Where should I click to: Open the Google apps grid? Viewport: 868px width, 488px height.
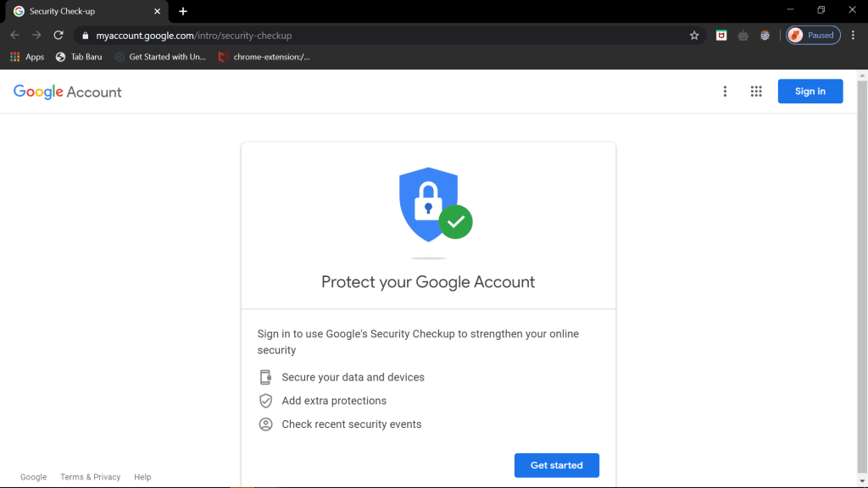tap(756, 91)
